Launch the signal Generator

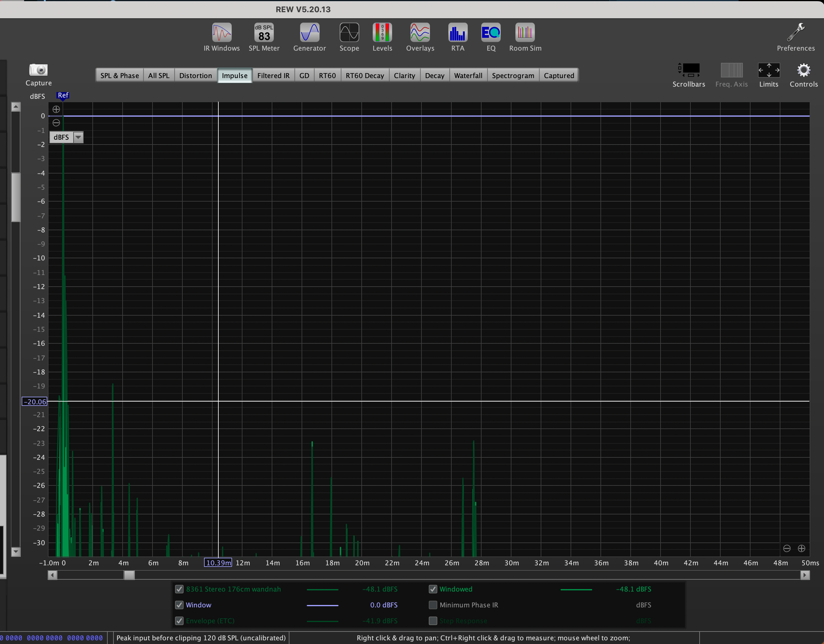tap(309, 33)
